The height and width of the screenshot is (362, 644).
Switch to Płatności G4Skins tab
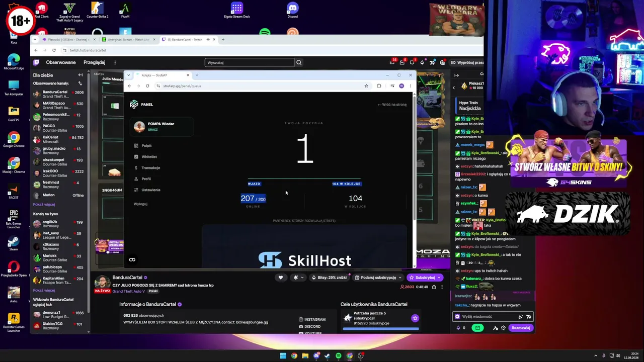(69, 40)
